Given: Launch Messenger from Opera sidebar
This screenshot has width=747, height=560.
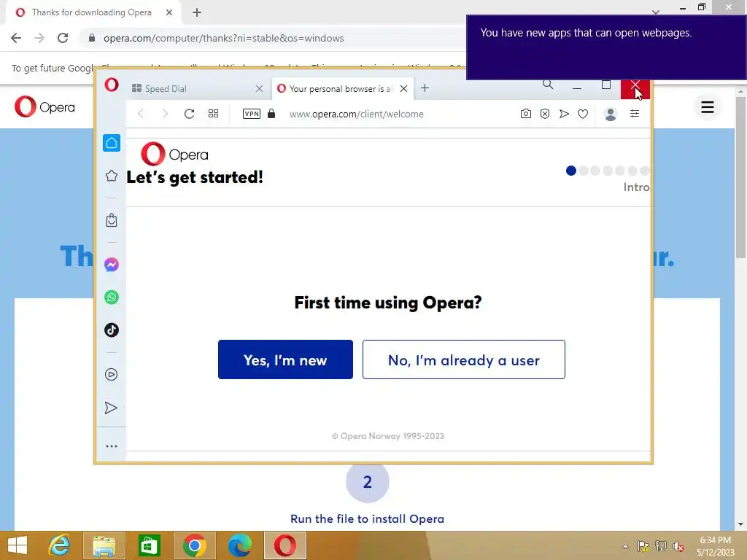Looking at the screenshot, I should (x=112, y=264).
